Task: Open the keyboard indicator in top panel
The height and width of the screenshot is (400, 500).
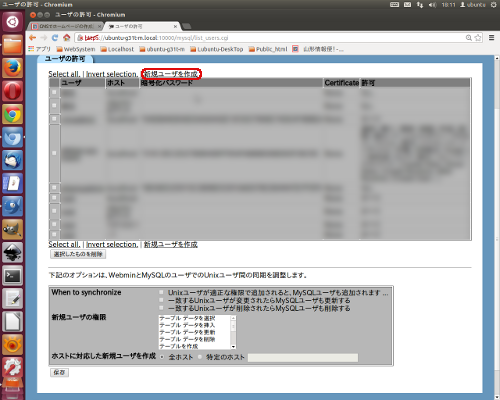Action: click(394, 5)
